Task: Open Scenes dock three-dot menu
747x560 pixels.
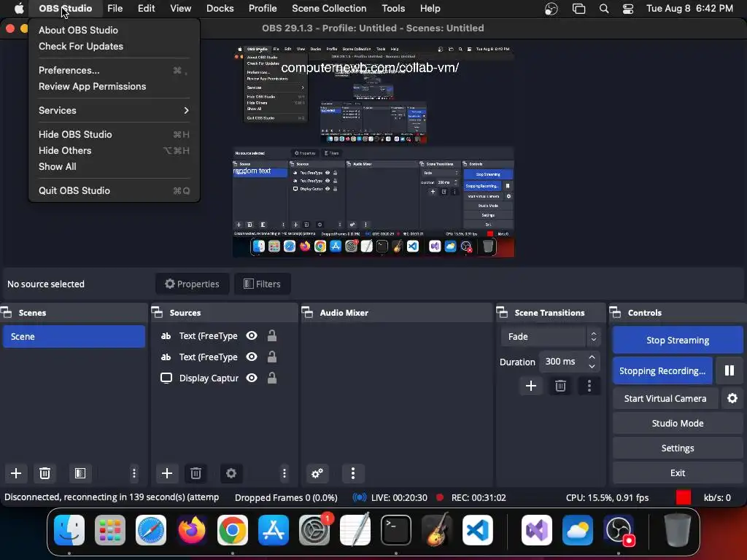Action: click(134, 472)
